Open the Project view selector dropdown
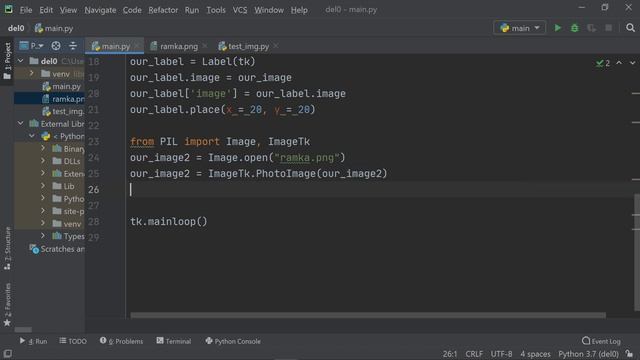 [x=32, y=46]
